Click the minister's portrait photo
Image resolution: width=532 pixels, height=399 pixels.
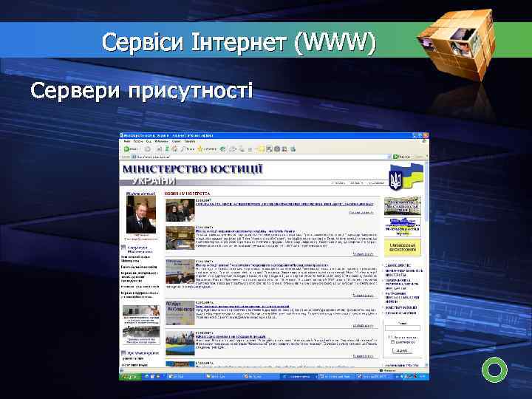141,214
